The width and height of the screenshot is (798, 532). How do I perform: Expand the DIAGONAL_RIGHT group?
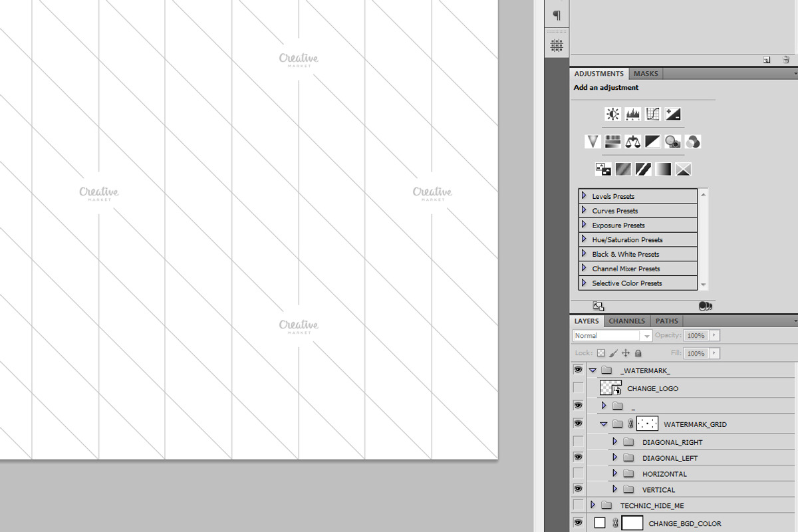[614, 442]
